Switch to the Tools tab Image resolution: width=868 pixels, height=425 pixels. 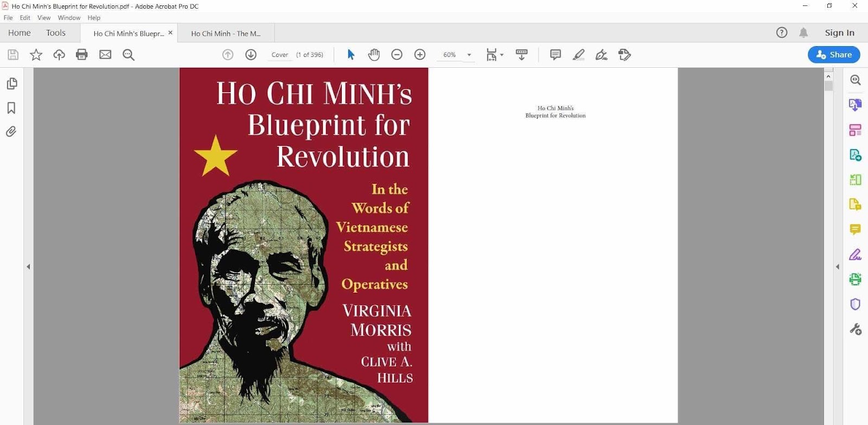(x=56, y=33)
